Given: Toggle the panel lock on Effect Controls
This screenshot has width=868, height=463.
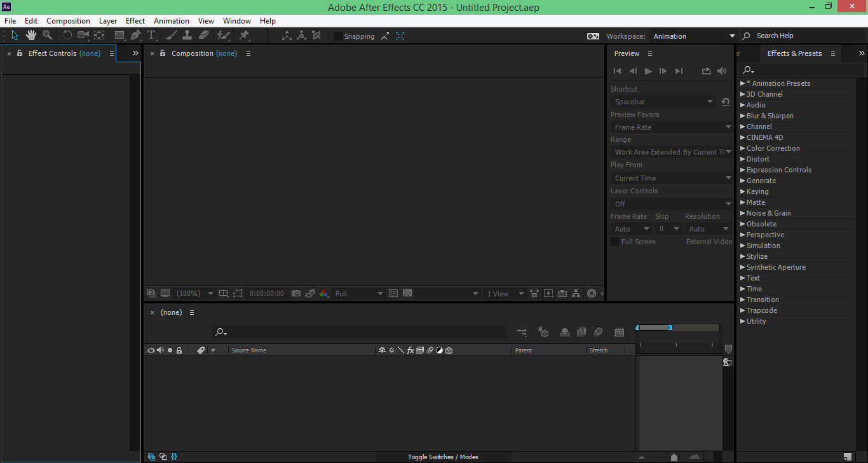Looking at the screenshot, I should click(20, 53).
